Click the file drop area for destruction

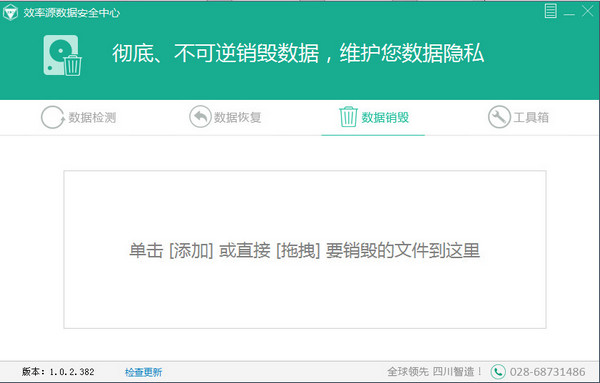tap(305, 249)
